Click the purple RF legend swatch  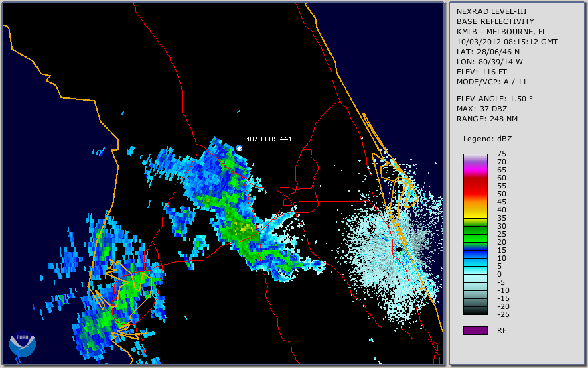(x=475, y=330)
